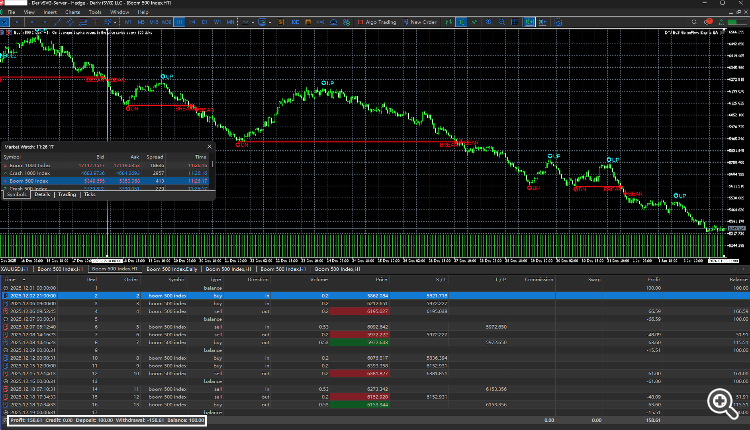This screenshot has width=750, height=430.
Task: Close the Market Watch panel
Action: click(211, 148)
